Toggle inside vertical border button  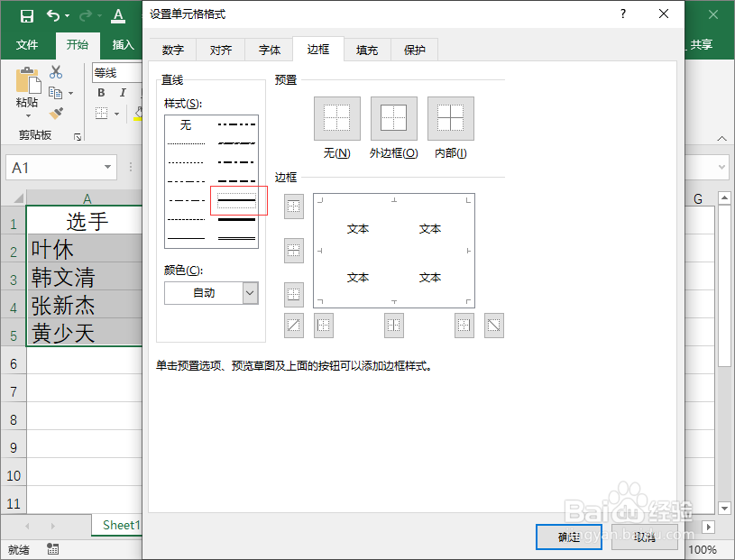[x=394, y=326]
